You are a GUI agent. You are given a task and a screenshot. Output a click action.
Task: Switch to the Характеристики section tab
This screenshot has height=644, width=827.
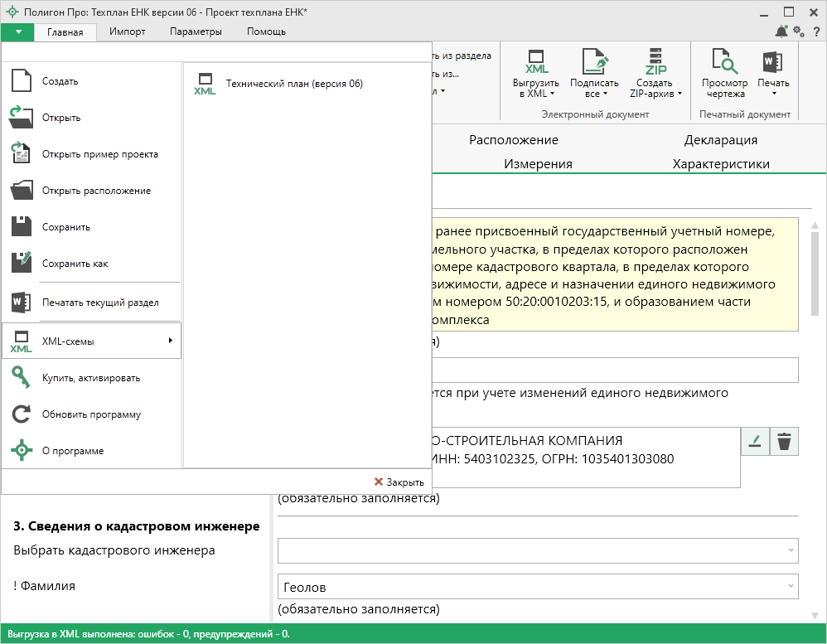coord(721,164)
